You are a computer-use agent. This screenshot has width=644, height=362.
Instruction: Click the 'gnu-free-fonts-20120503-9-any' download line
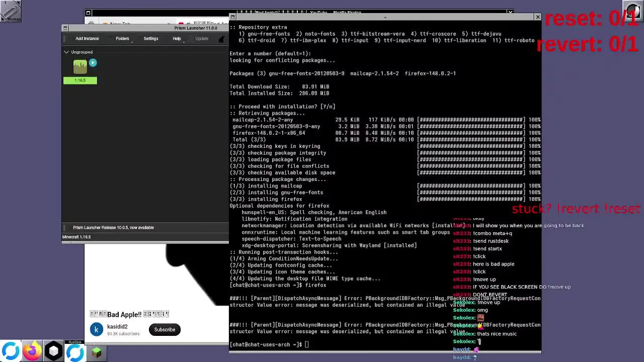[385, 126]
